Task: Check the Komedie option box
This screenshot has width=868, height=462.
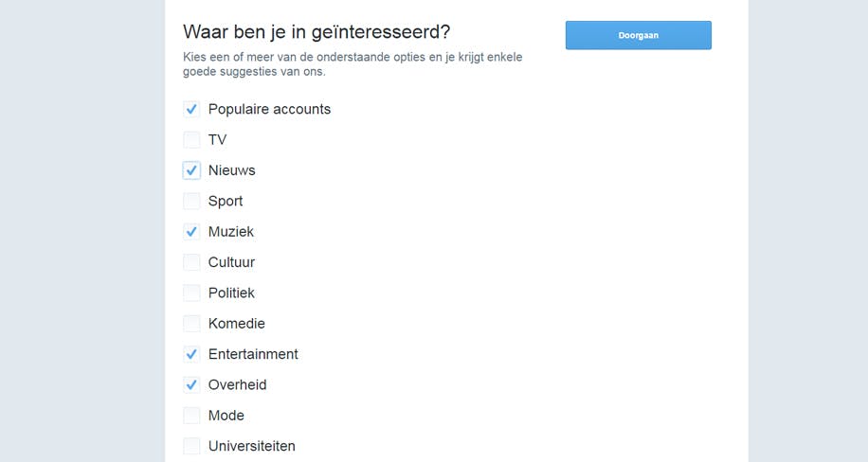Action: point(191,324)
